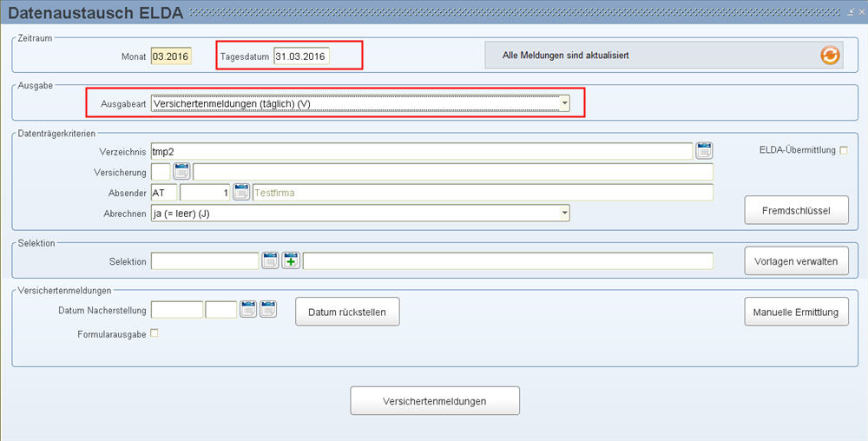
Task: Click the Fremdschlüssel button
Action: coord(796,210)
